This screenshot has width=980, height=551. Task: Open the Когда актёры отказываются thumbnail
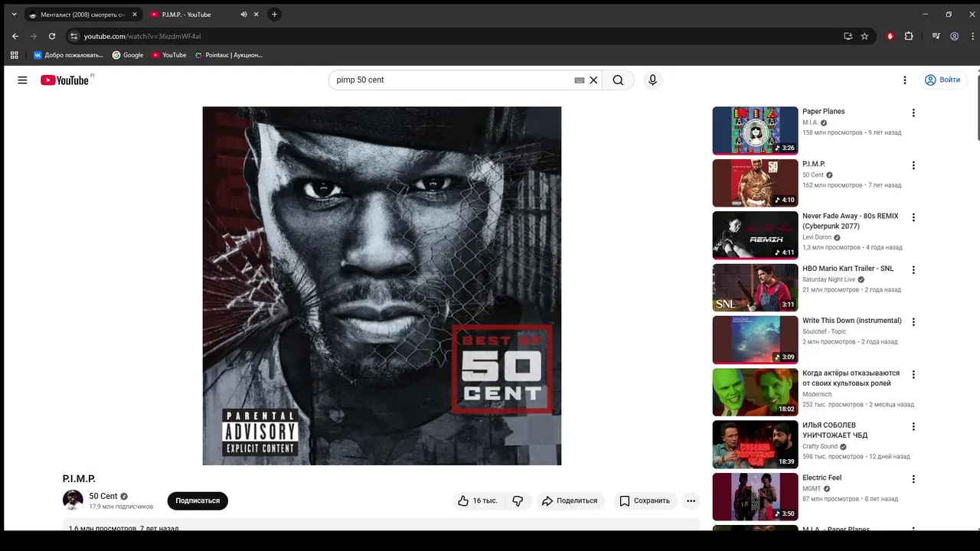755,392
